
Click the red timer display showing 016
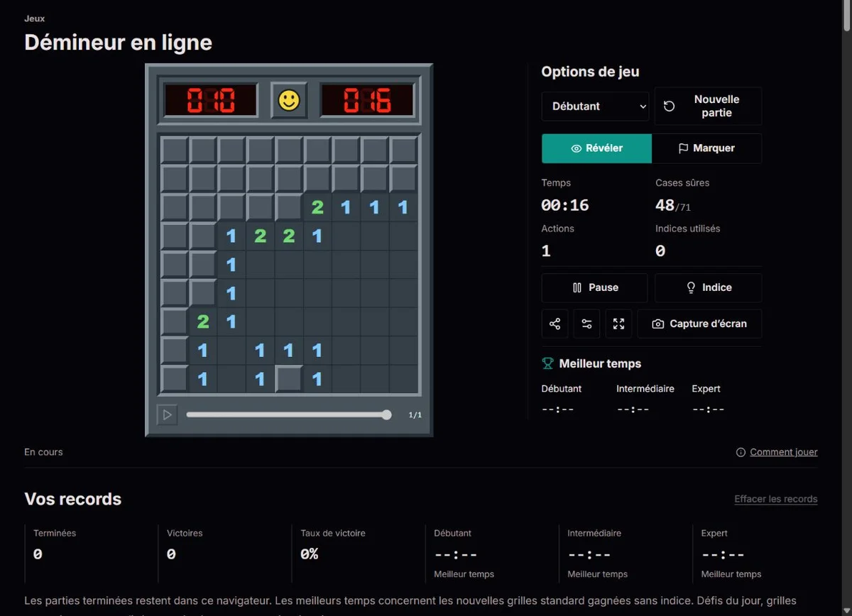click(x=367, y=100)
